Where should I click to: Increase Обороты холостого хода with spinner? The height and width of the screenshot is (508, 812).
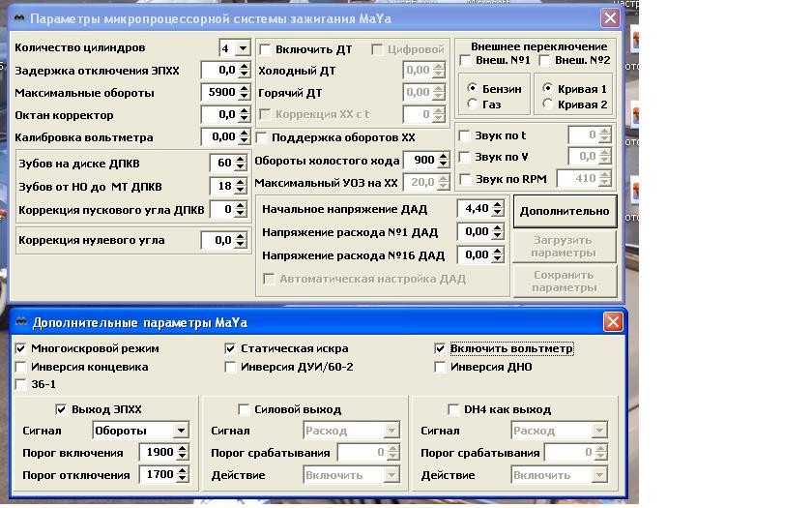(x=443, y=157)
